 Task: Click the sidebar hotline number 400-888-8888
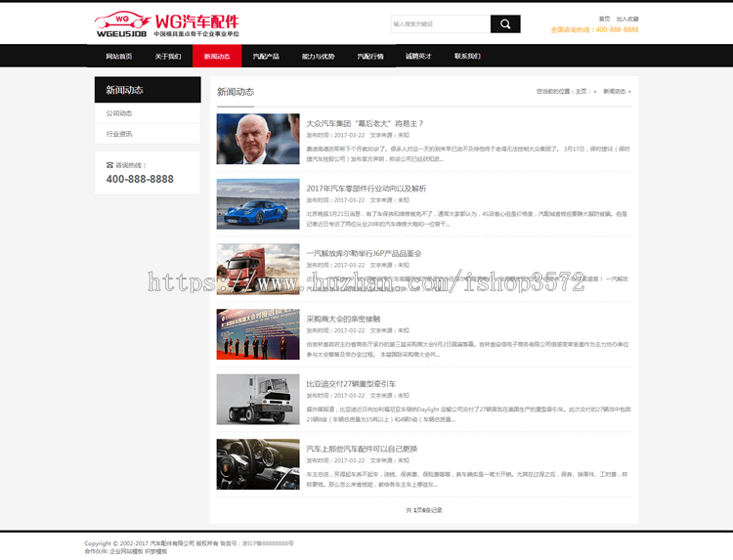point(140,179)
